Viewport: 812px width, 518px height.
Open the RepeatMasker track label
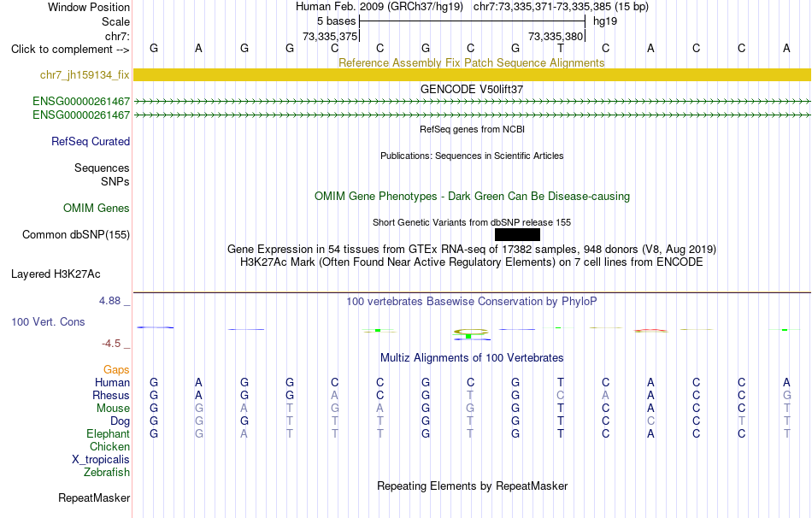[x=94, y=497]
